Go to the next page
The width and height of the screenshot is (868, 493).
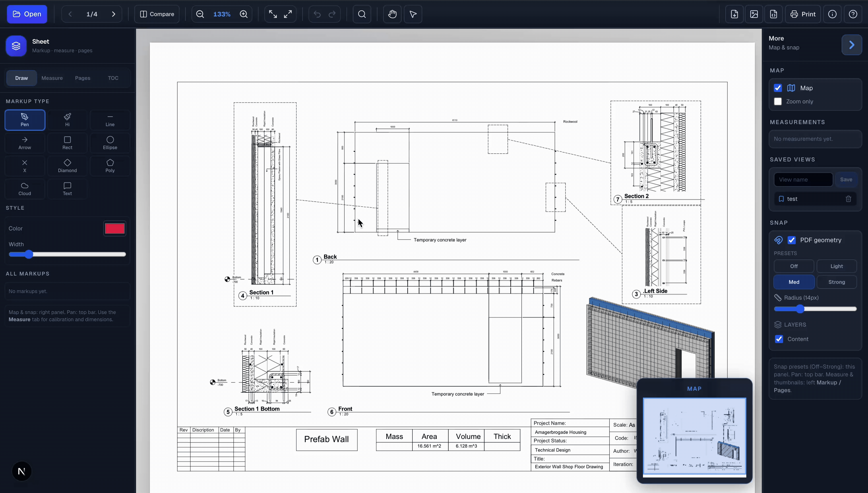pyautogui.click(x=114, y=14)
